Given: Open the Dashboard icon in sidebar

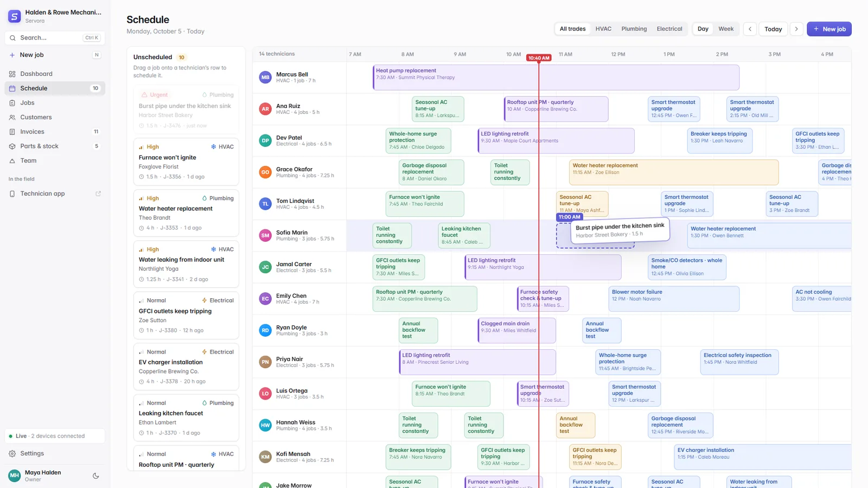Looking at the screenshot, I should (12, 74).
